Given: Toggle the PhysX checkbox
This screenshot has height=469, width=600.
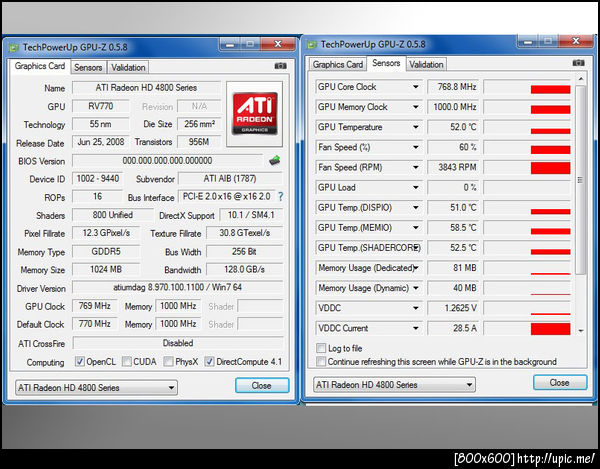Looking at the screenshot, I should pyautogui.click(x=168, y=362).
